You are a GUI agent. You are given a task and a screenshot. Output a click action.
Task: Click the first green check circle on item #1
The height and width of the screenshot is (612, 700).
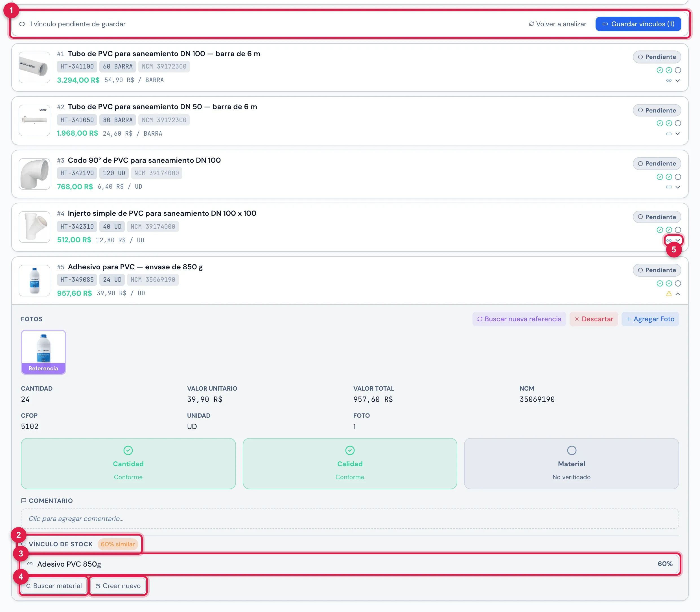click(x=660, y=70)
